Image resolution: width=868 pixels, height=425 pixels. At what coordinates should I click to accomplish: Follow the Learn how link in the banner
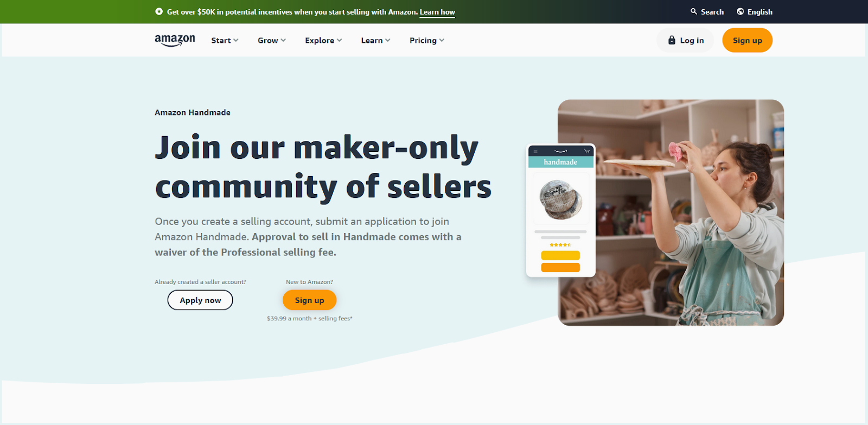click(x=437, y=12)
